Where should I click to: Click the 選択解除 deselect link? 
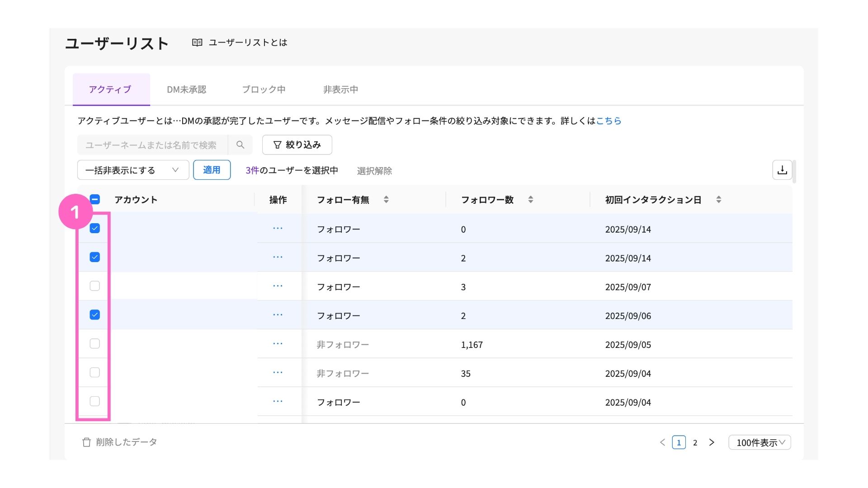tap(374, 171)
